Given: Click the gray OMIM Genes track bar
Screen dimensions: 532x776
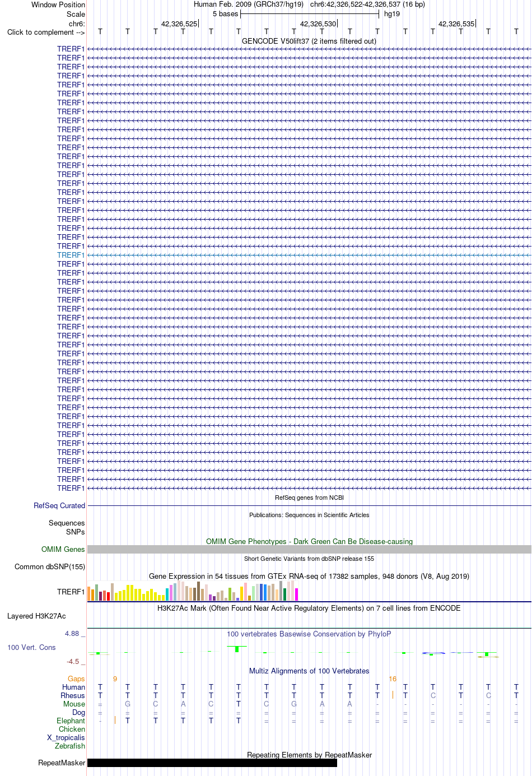Looking at the screenshot, I should click(309, 550).
